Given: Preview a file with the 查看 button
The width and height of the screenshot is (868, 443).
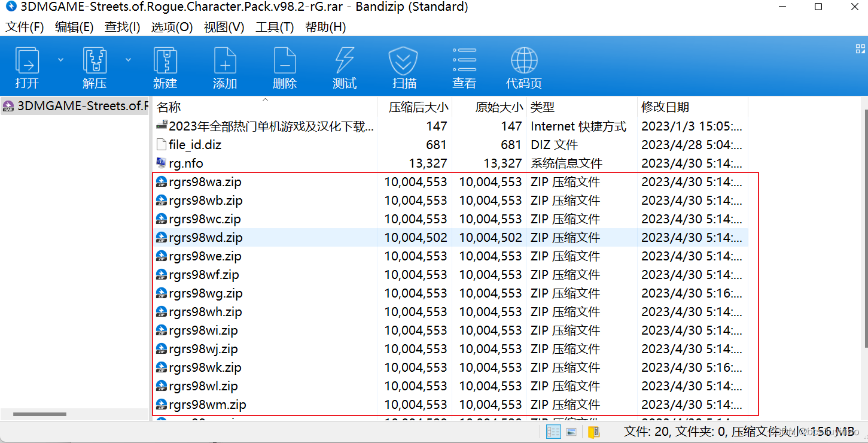Looking at the screenshot, I should coord(465,66).
